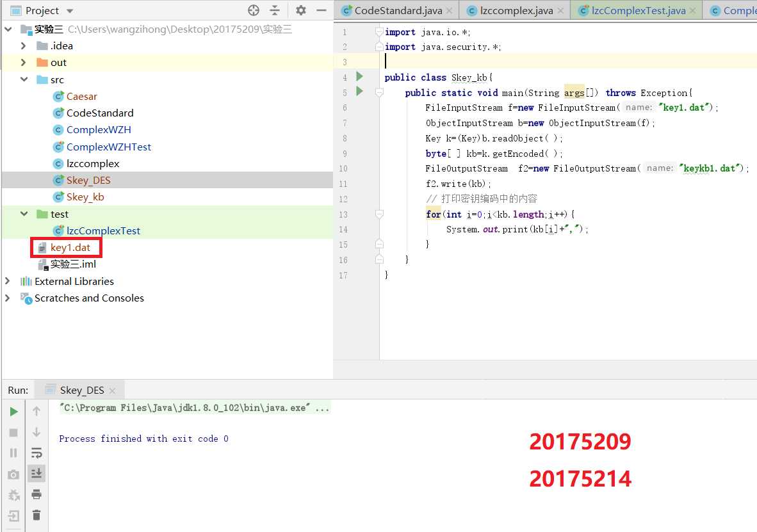This screenshot has height=532, width=757.
Task: Click the java.exe command line in console
Action: click(x=194, y=408)
